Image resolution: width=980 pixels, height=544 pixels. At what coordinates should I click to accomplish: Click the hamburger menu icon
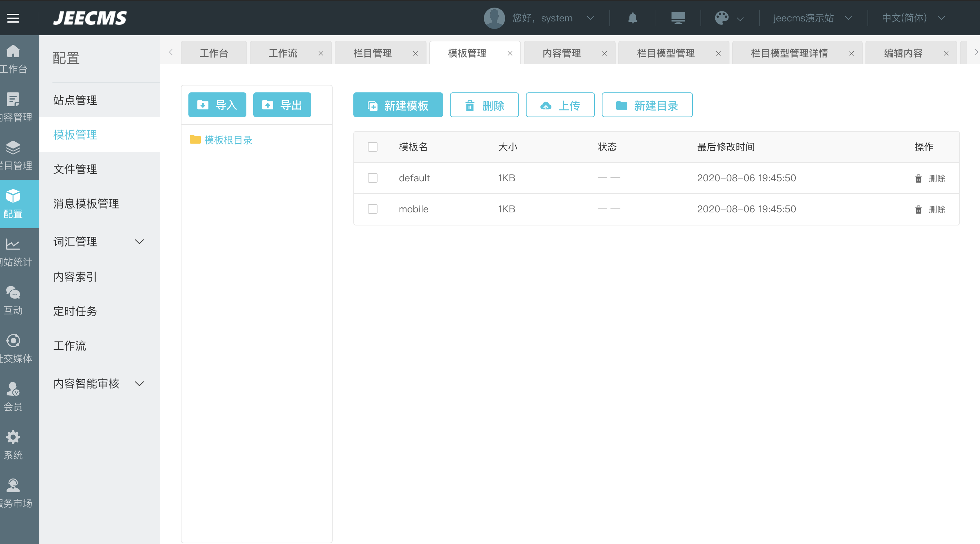tap(13, 18)
